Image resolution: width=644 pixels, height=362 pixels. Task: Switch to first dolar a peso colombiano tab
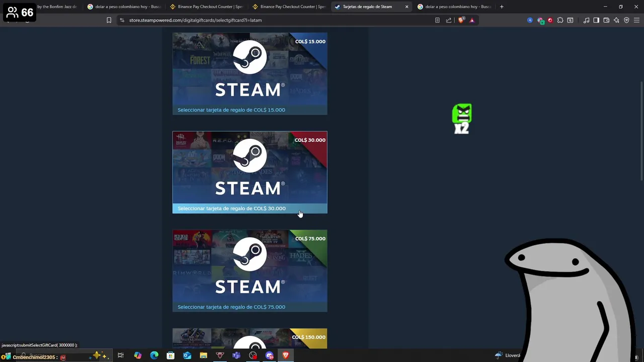(124, 7)
